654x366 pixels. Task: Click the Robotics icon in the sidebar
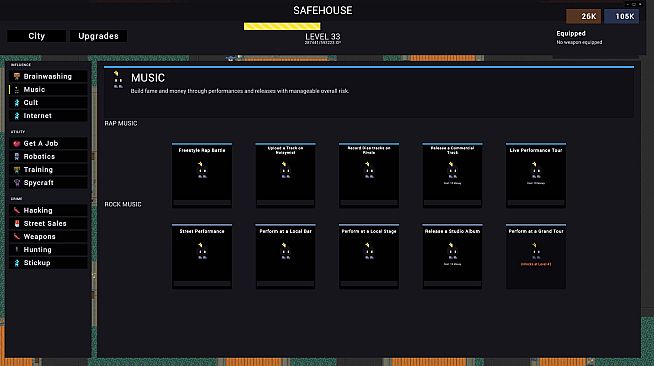17,156
